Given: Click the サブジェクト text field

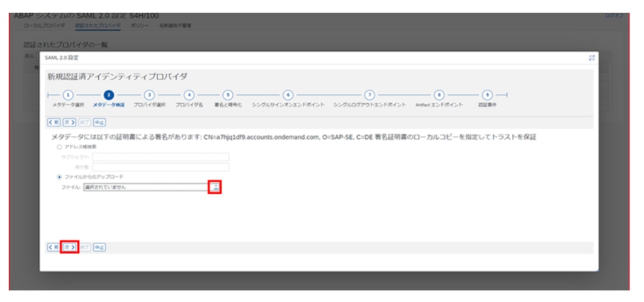Looking at the screenshot, I should 160,157.
